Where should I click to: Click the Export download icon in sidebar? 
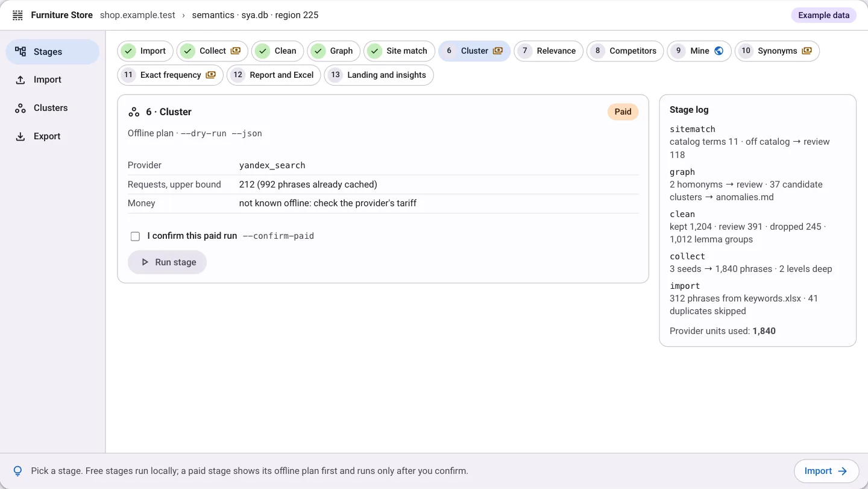(20, 136)
